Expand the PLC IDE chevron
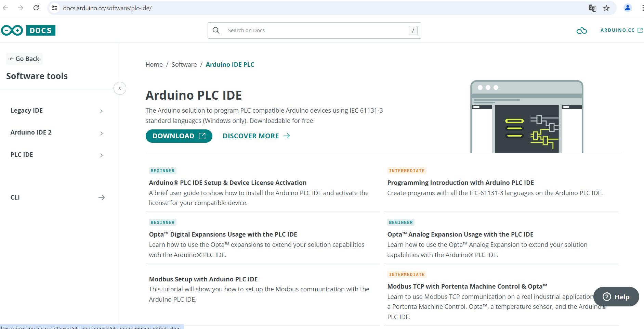The image size is (644, 329). (101, 155)
